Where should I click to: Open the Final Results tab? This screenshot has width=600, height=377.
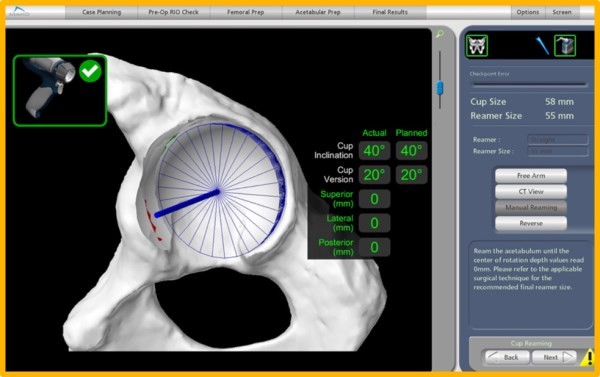click(x=390, y=12)
